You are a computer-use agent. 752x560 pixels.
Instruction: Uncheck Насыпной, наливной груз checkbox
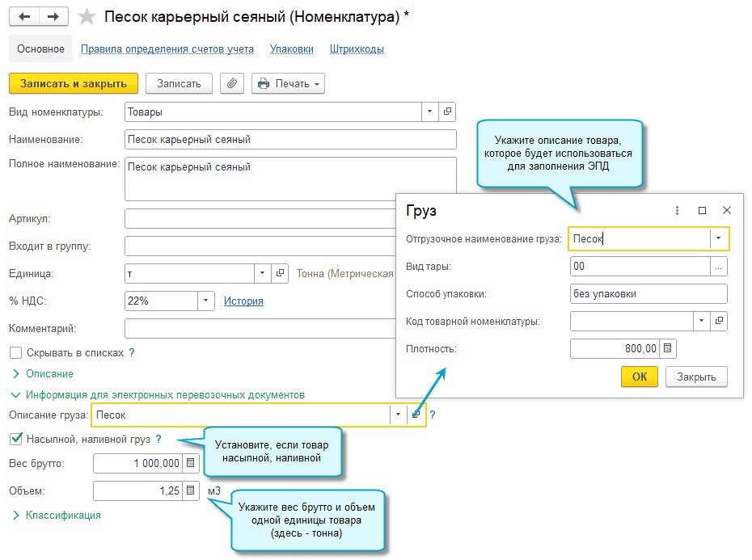(x=16, y=439)
